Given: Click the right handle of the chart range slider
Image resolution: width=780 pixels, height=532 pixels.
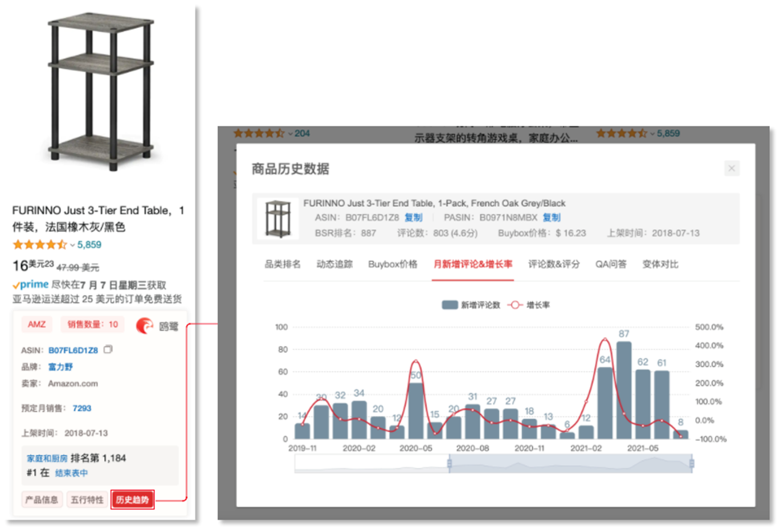Looking at the screenshot, I should coord(692,464).
